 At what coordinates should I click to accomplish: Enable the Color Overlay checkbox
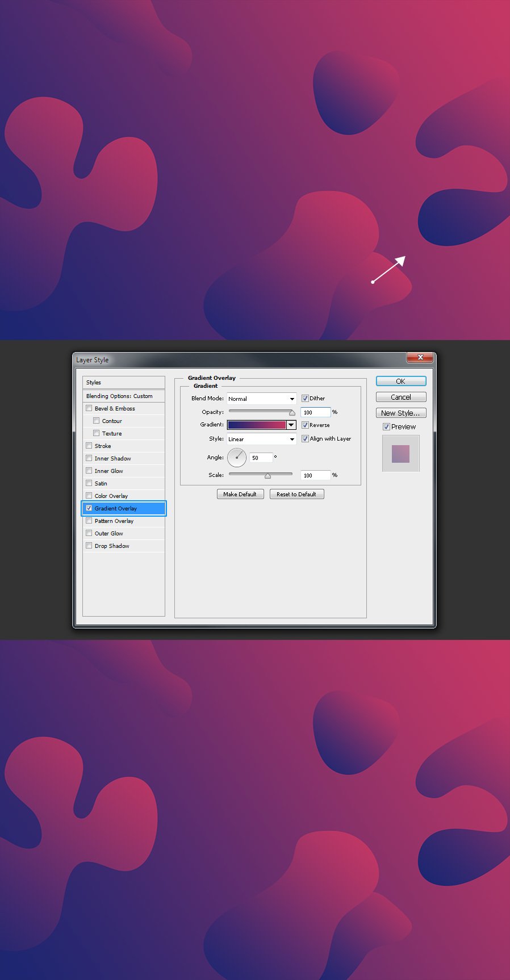(x=89, y=496)
